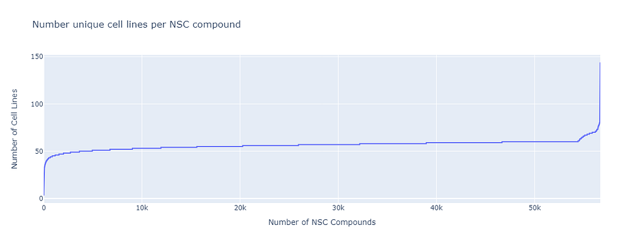Click the 0 tick label on x-axis
Screen dimensions: 644x247
coord(44,208)
